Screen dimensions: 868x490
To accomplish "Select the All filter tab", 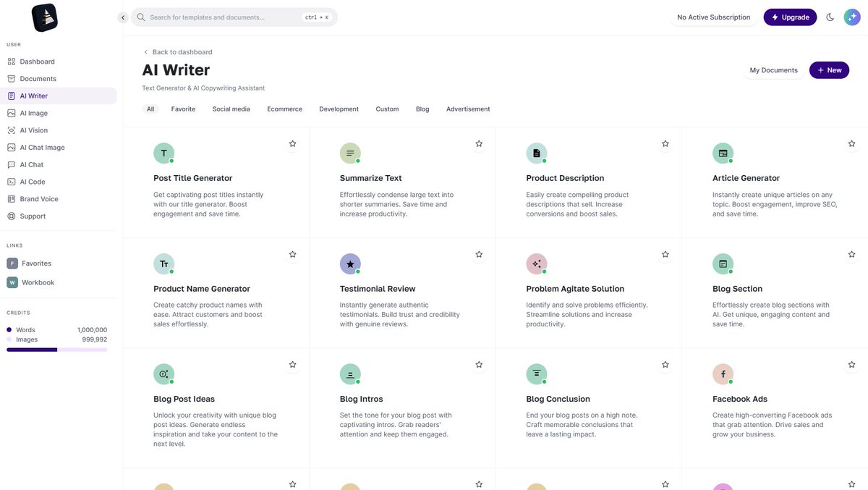I will tap(150, 109).
